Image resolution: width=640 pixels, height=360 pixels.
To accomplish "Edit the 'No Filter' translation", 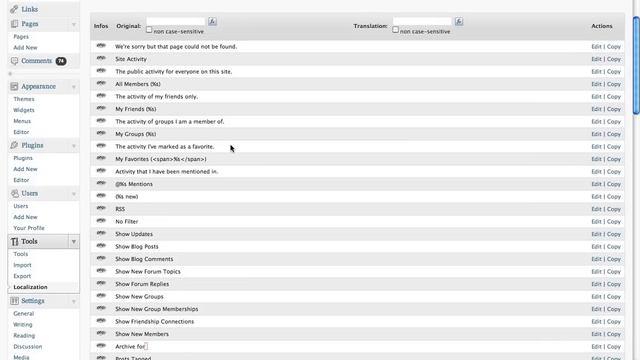I will point(596,222).
